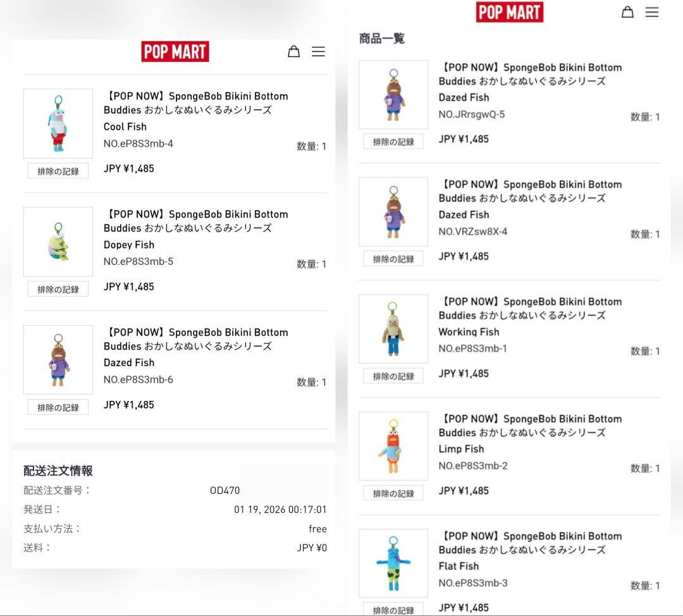
Task: Select the Flat Fish product name
Action: (458, 566)
